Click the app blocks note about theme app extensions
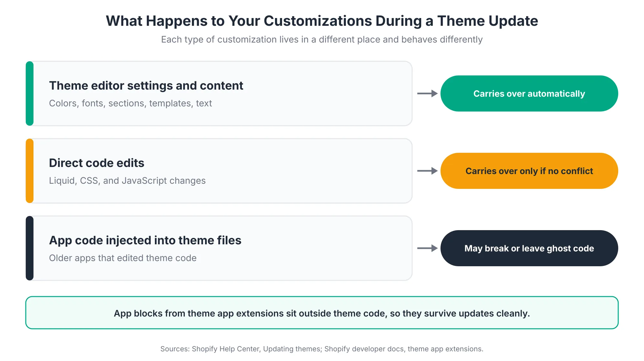This screenshot has width=644, height=361. (x=322, y=313)
